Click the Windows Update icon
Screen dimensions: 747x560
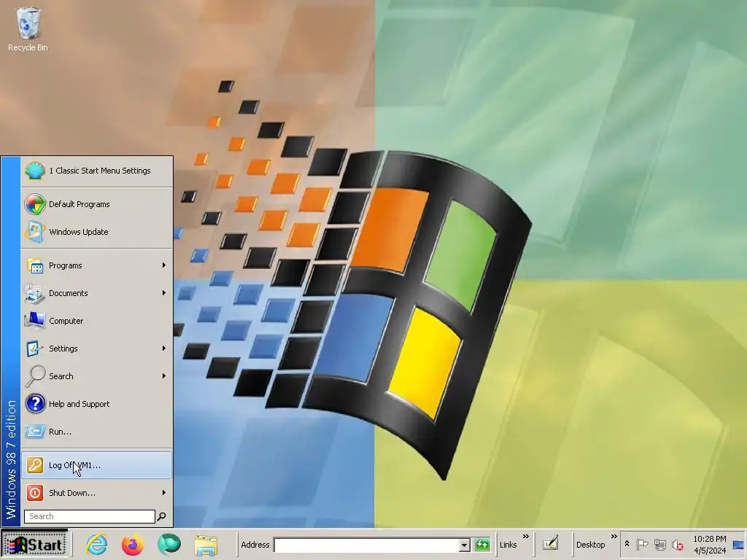(x=35, y=232)
